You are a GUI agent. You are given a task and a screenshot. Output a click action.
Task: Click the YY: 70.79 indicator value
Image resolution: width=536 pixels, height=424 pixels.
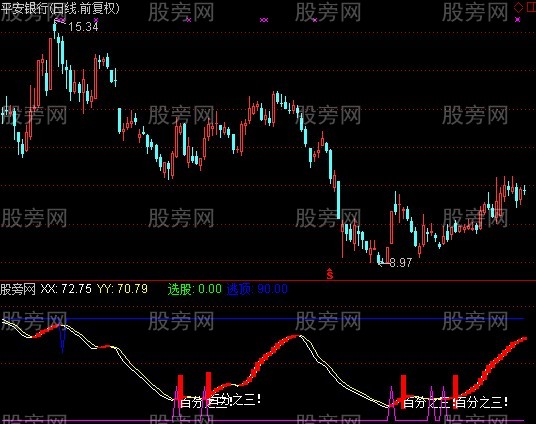click(x=122, y=289)
